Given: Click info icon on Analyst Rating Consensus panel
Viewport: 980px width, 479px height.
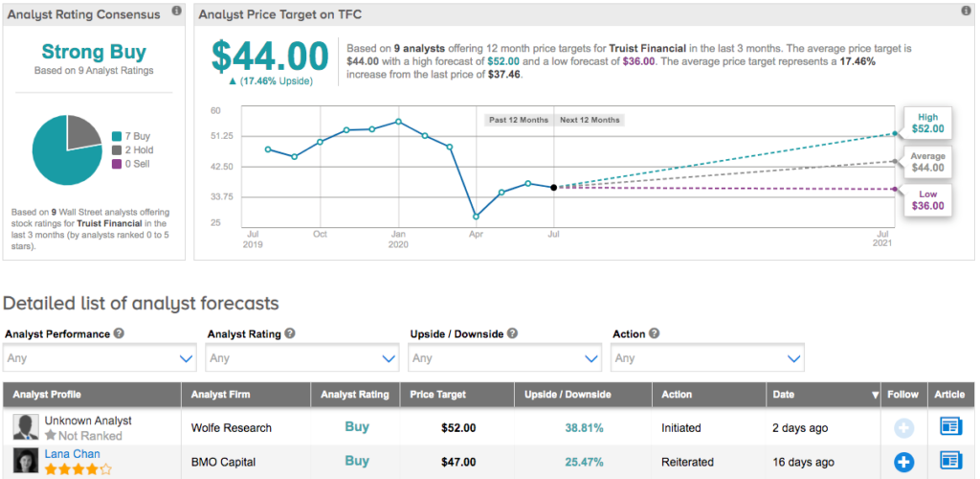Looking at the screenshot, I should [x=175, y=11].
